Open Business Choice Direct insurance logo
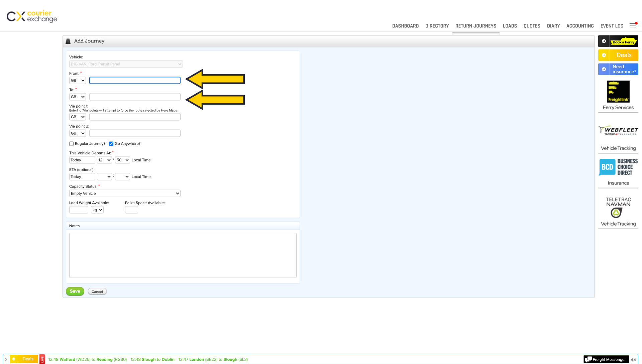This screenshot has width=642, height=364. 618,167
